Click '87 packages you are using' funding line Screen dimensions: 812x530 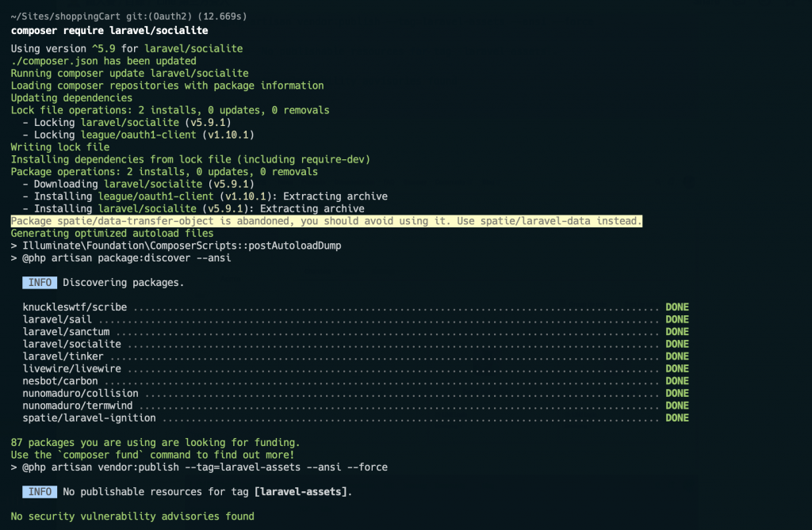click(155, 443)
